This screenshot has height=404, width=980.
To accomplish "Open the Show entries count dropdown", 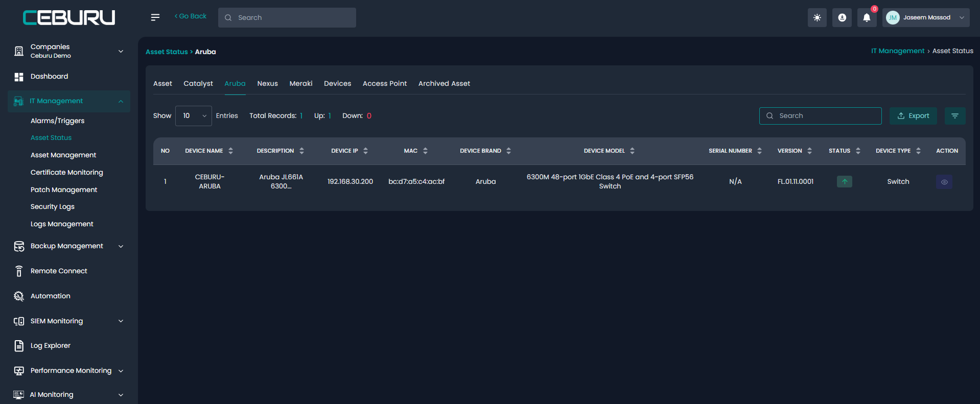I will point(194,116).
